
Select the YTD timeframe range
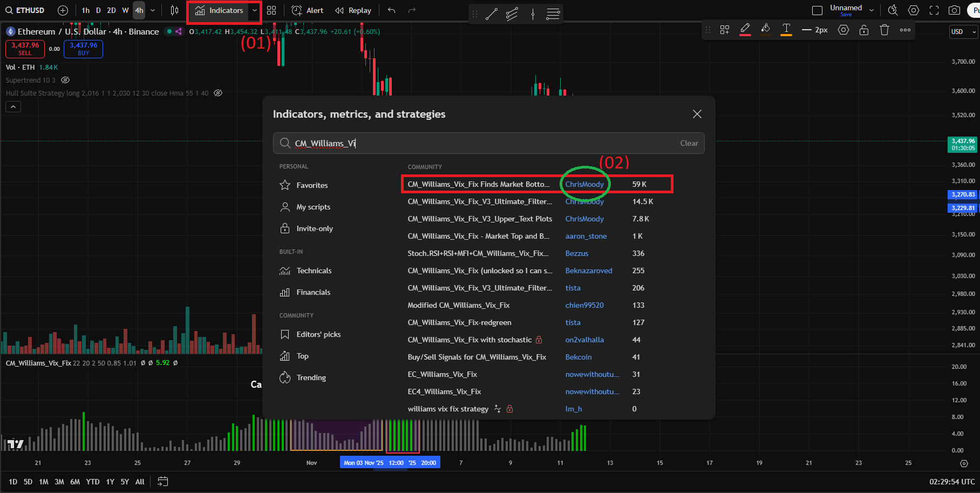92,481
